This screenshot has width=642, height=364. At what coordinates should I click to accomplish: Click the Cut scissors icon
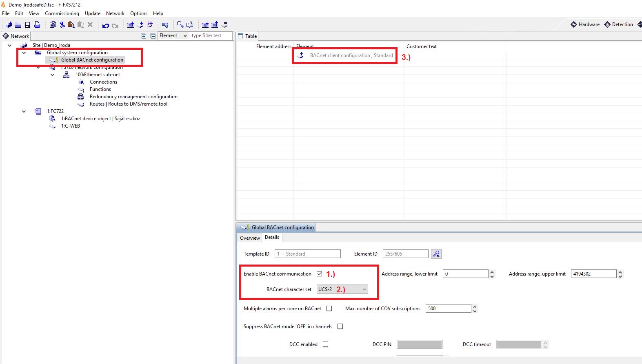point(62,25)
